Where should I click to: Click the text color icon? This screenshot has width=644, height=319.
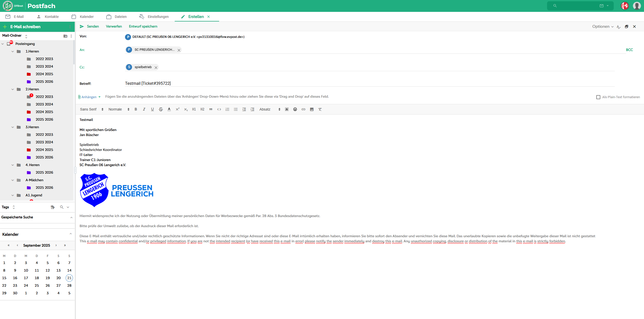[169, 109]
